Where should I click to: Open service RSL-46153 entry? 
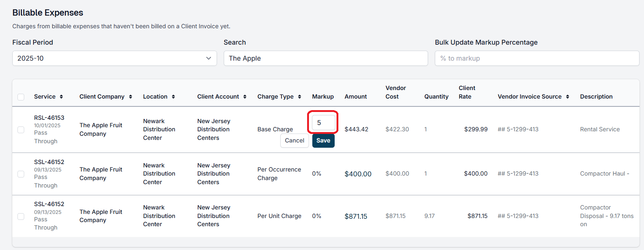(x=49, y=118)
